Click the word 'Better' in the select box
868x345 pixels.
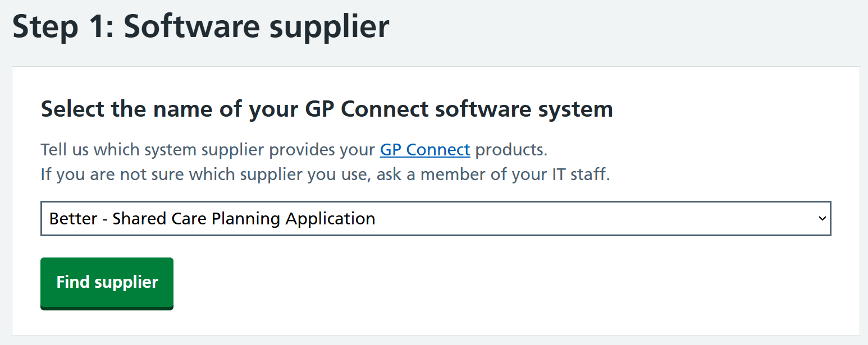coord(72,218)
